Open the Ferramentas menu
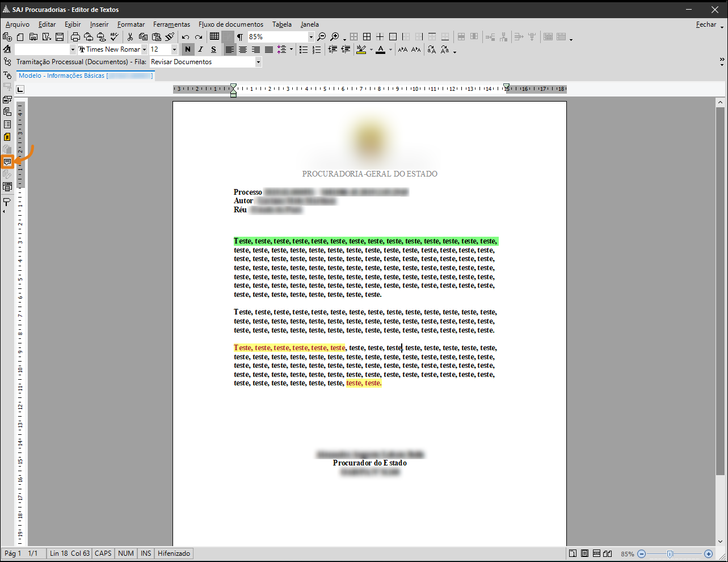The width and height of the screenshot is (728, 562). 171,24
